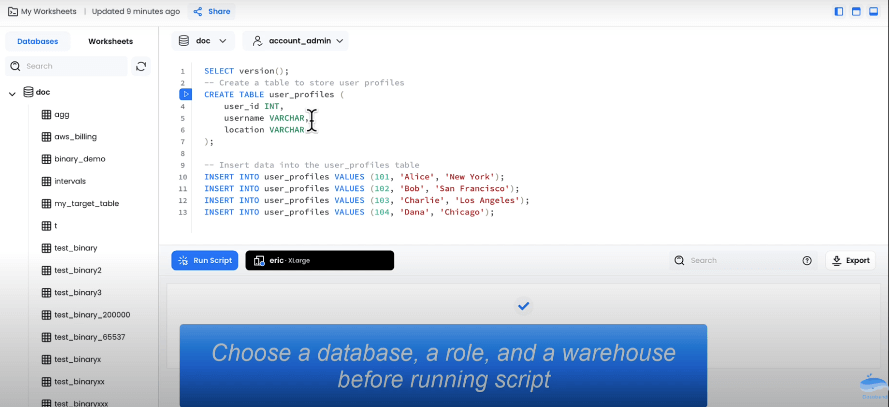Open the eric XLarge warehouse selector
This screenshot has width=889, height=407.
click(319, 260)
